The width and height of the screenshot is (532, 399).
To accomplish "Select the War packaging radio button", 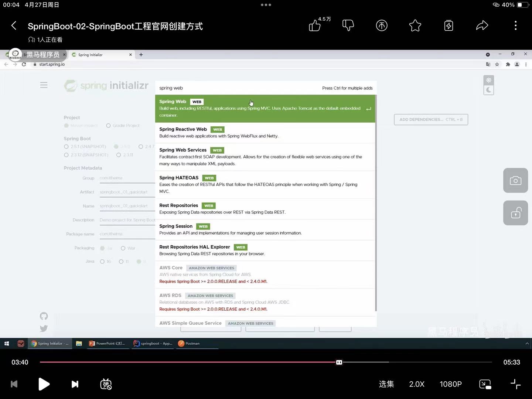I will click(123, 248).
